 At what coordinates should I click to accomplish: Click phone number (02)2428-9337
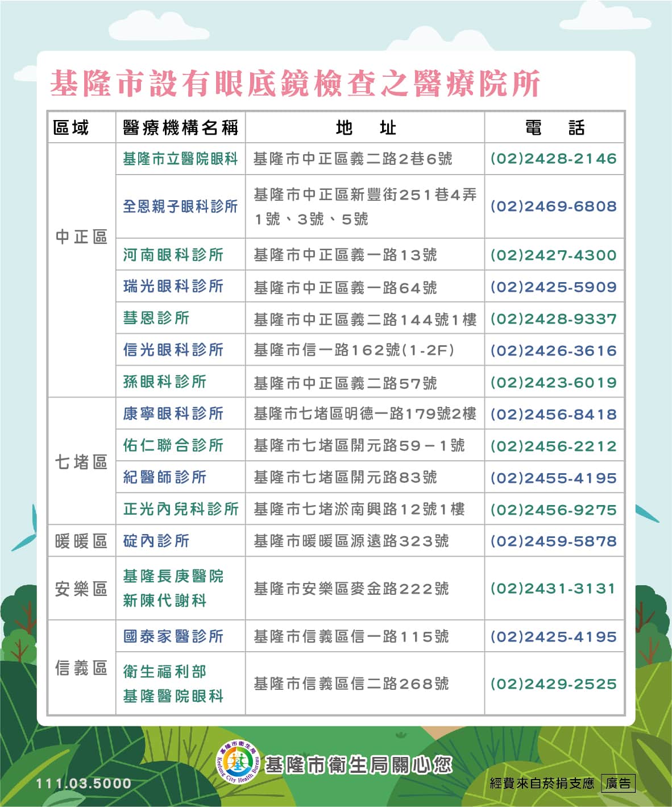(554, 318)
